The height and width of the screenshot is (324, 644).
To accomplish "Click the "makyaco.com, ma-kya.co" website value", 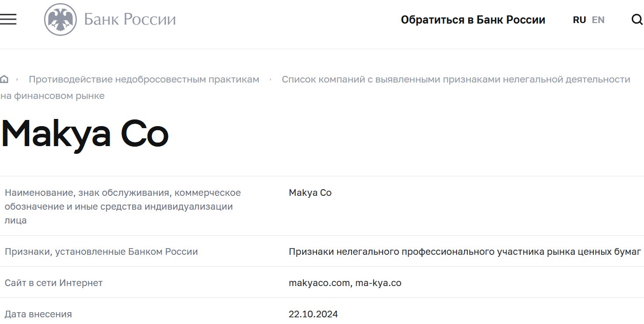I will [x=345, y=282].
